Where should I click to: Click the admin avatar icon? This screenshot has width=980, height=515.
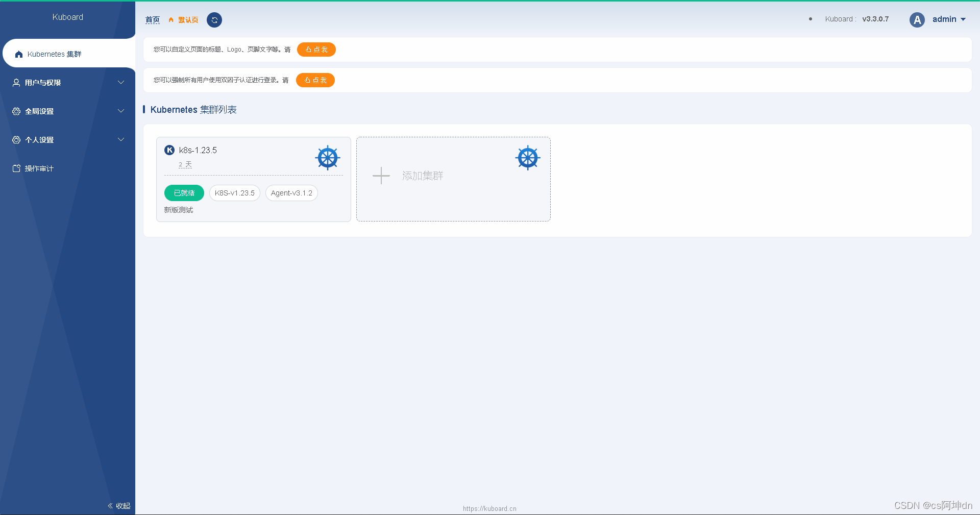point(917,20)
